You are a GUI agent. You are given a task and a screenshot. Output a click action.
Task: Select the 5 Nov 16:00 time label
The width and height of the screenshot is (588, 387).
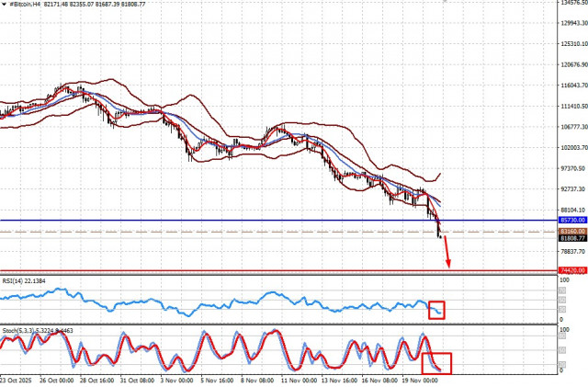(x=217, y=381)
